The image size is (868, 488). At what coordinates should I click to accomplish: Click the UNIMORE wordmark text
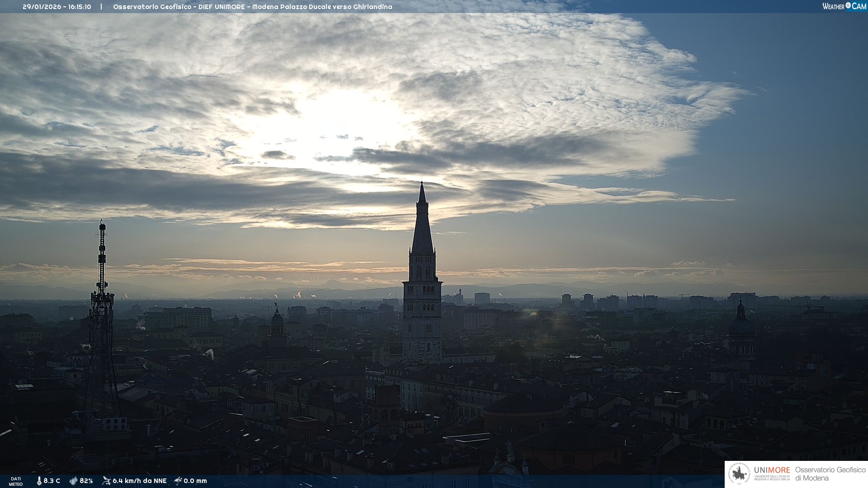pyautogui.click(x=772, y=470)
